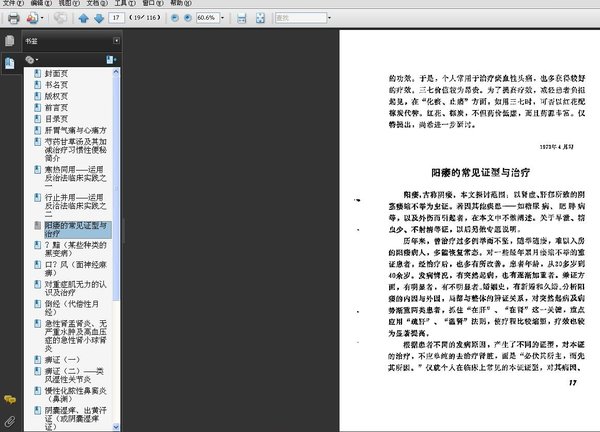Open the 文件 (File) menu

13,3
